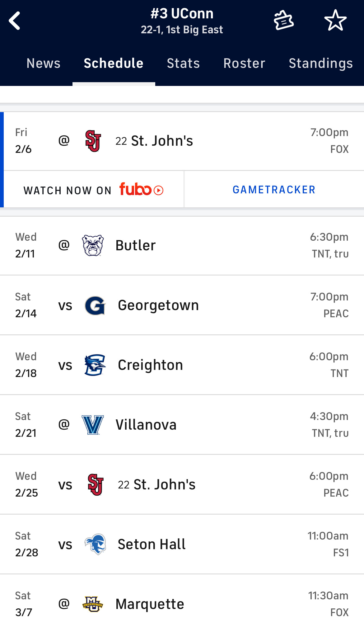Select the Standings tab
Screen dimensions: 364x632
320,63
